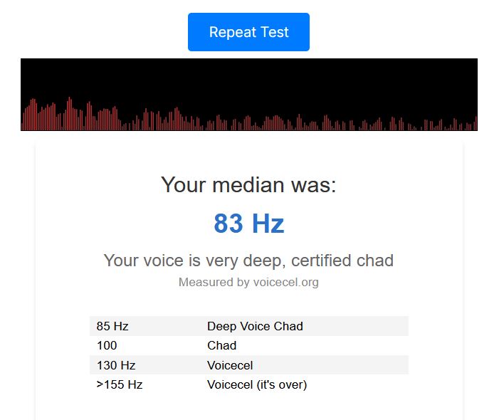Select 'Your voice is very deep, certified chad'

248,261
